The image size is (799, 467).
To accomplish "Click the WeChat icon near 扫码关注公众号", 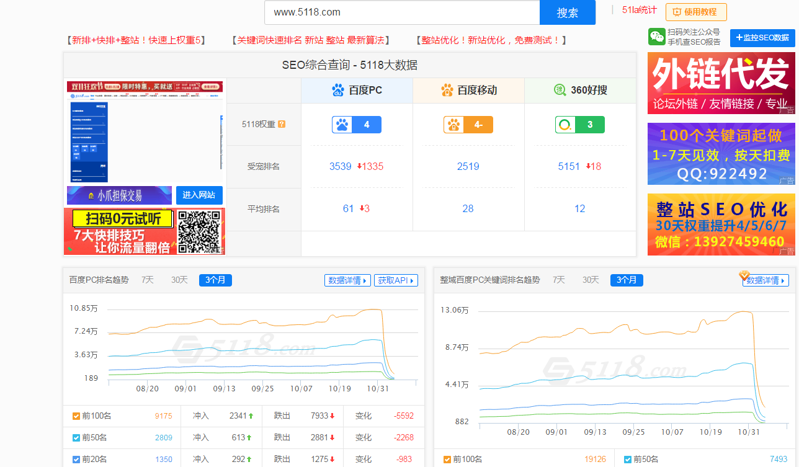I will 656,37.
